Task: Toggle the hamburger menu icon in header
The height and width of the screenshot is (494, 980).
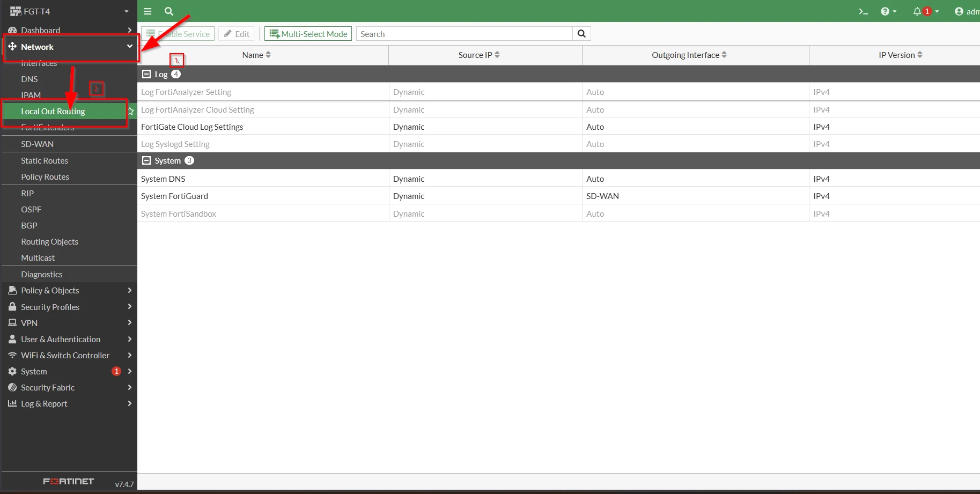Action: coord(148,11)
